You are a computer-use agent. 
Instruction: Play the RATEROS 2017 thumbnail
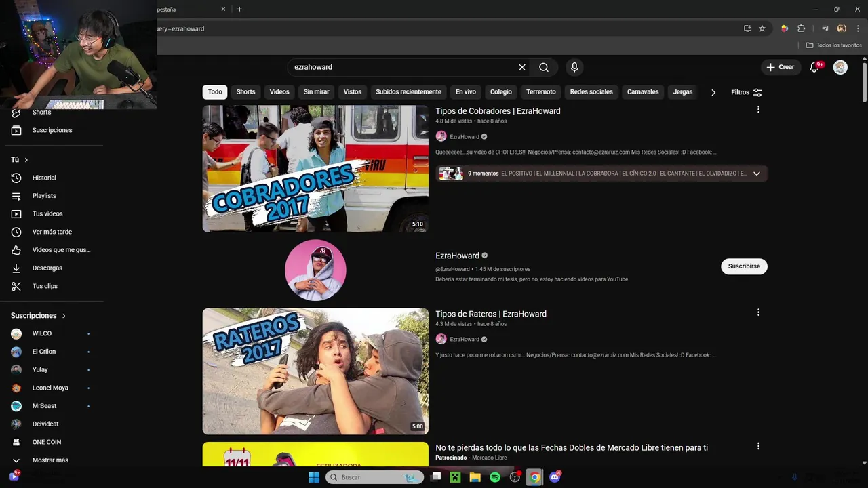[x=315, y=371]
